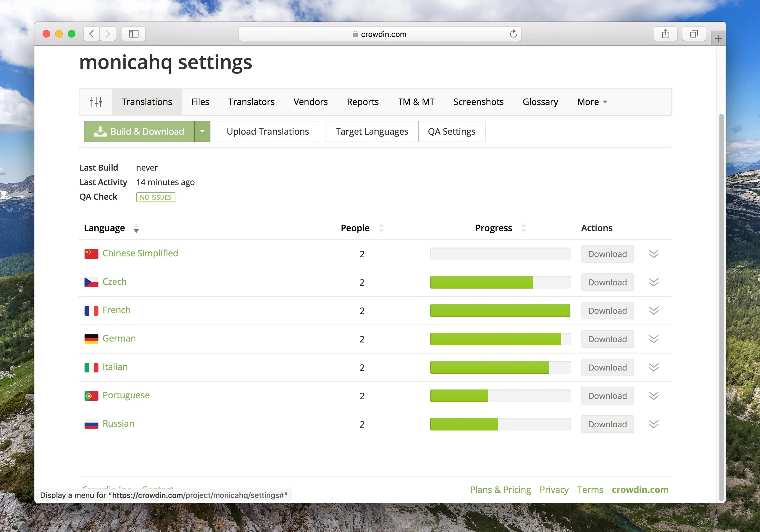The width and height of the screenshot is (760, 532).
Task: Download the Portuguese translation
Action: [608, 396]
